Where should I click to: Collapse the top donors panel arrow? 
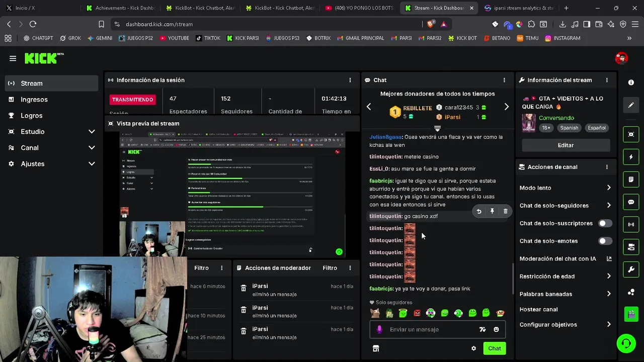tap(437, 129)
